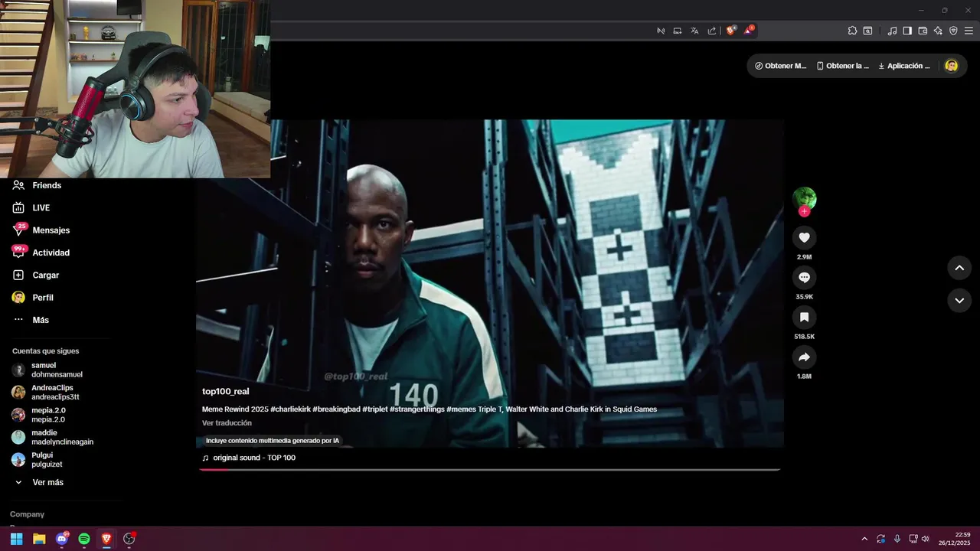
Task: Seek along the video progress bar
Action: [x=490, y=469]
